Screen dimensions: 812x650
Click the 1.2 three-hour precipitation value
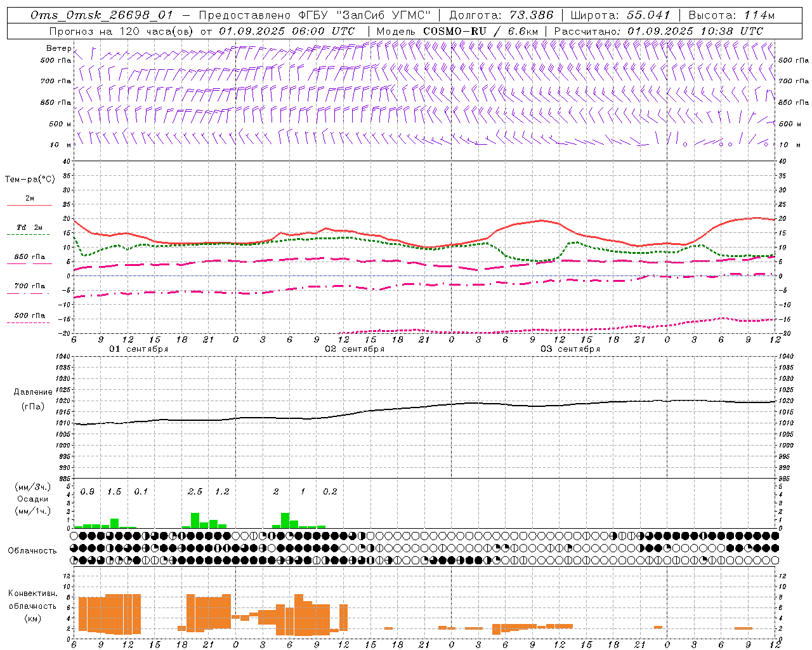pos(222,492)
